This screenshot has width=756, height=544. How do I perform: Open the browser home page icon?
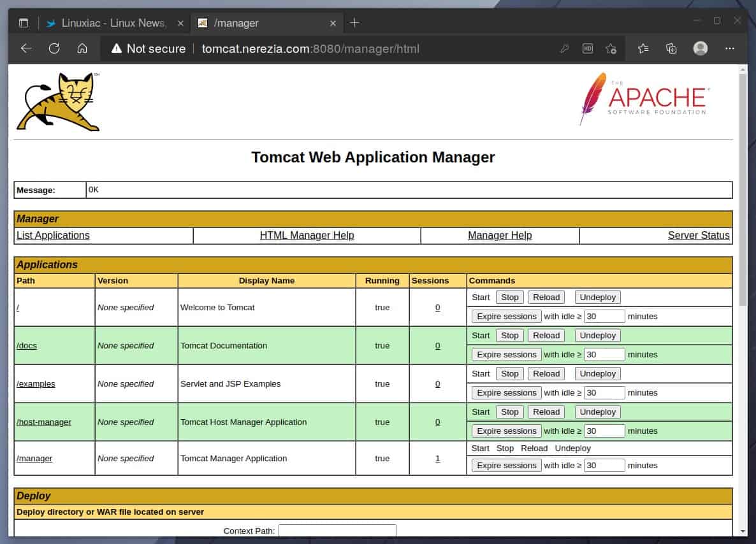tap(82, 48)
